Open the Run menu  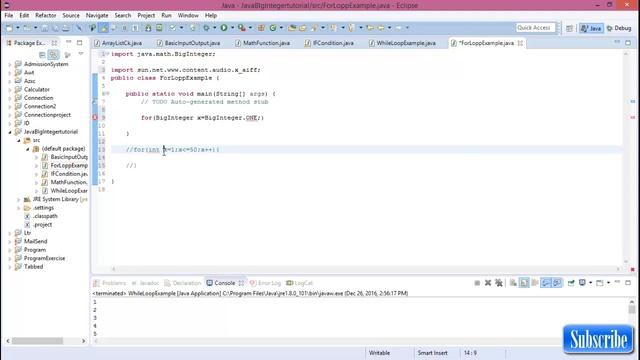click(166, 16)
